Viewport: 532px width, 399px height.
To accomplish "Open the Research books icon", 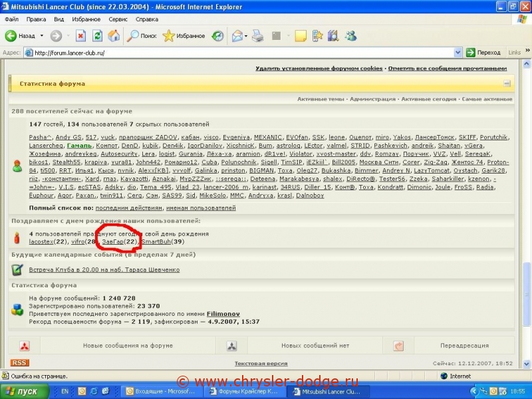I will tap(333, 36).
